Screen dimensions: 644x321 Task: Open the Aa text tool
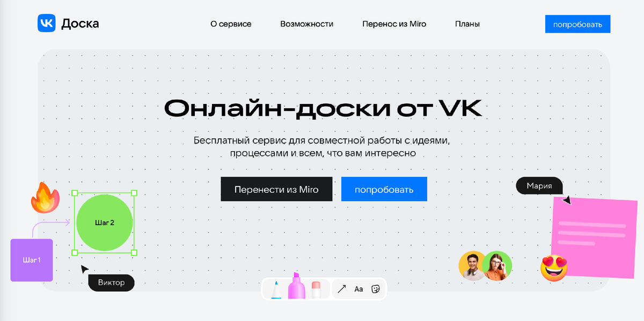click(x=358, y=289)
